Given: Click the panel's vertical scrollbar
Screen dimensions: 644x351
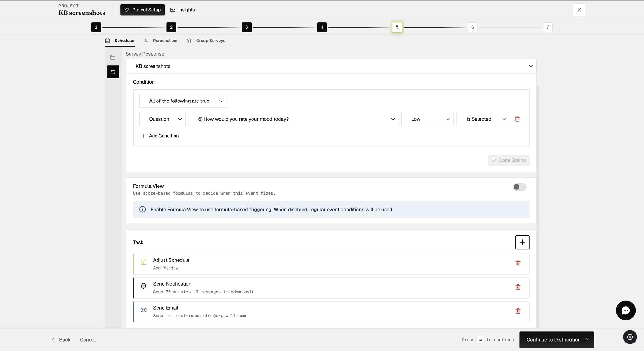Looking at the screenshot, I should tap(538, 207).
